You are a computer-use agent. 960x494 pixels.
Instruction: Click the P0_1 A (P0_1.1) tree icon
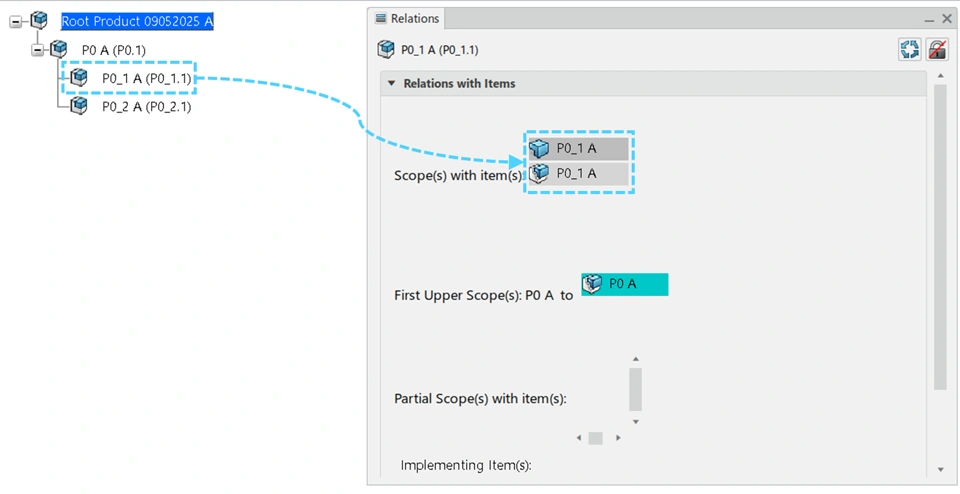click(79, 78)
